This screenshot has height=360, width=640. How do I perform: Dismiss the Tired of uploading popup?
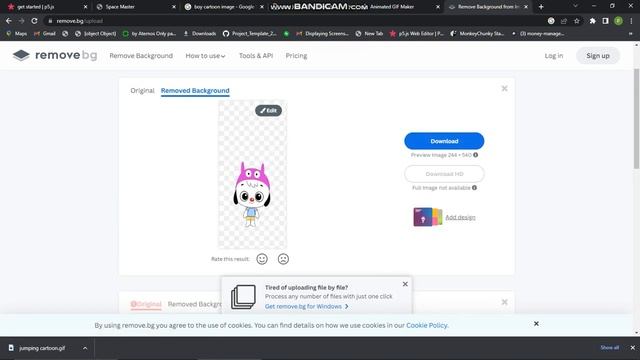pos(405,284)
